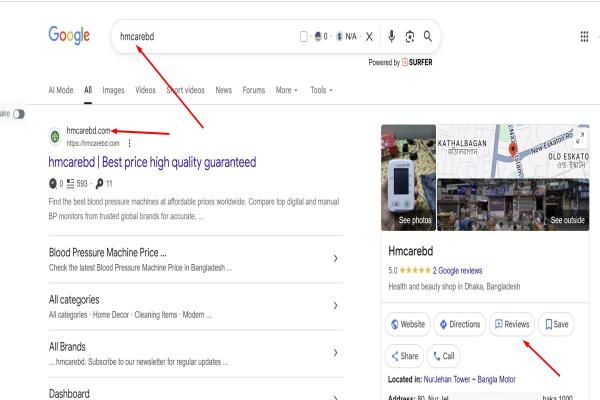Expand chevron for All Brands

[x=335, y=353]
